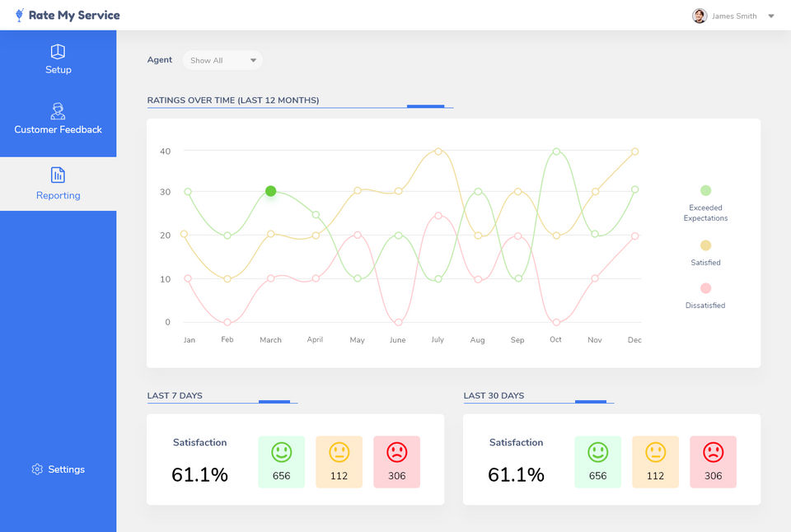Screen dimensions: 791x532
Task: Open the Settings label in sidebar
Action: coord(66,469)
